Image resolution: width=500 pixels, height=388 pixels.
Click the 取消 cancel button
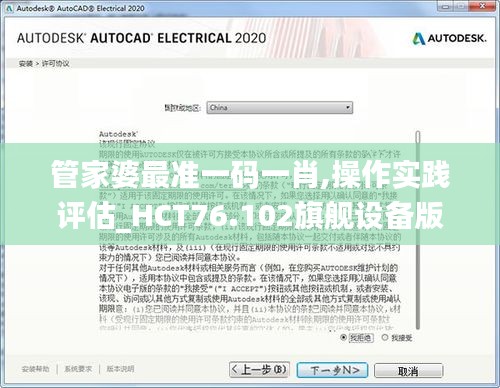tap(408, 371)
